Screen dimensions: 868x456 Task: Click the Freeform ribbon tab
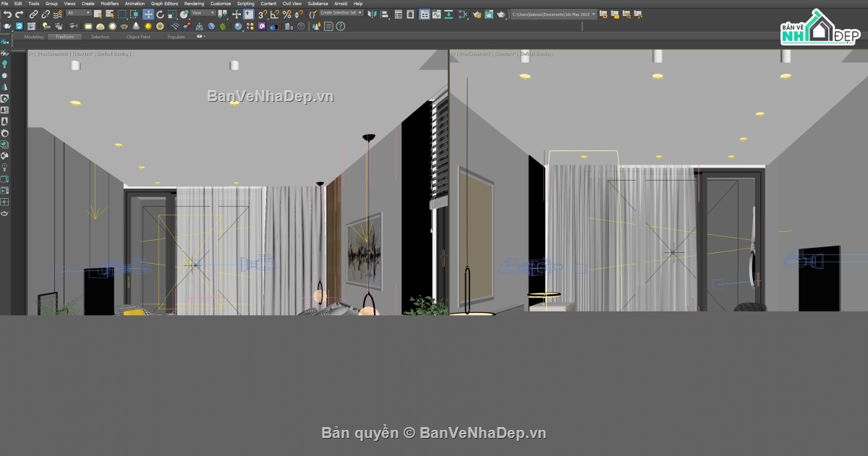(x=64, y=36)
